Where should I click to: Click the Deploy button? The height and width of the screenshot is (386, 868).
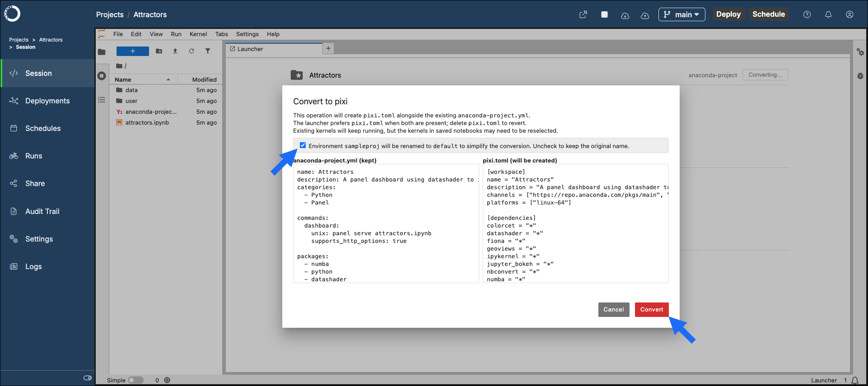(x=728, y=14)
